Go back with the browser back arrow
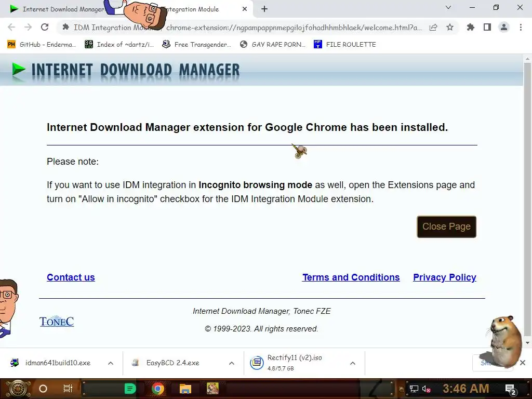The image size is (532, 399). pos(11,27)
